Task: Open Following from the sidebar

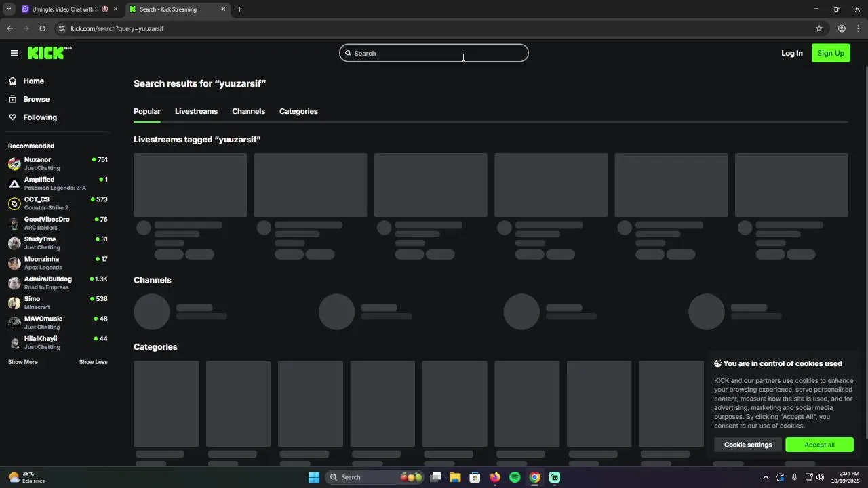Action: click(x=40, y=117)
